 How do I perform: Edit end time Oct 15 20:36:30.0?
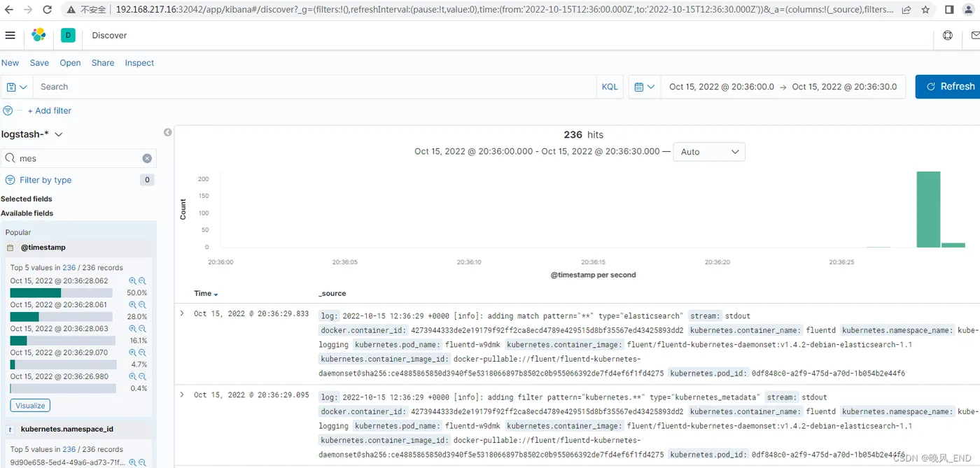[844, 87]
